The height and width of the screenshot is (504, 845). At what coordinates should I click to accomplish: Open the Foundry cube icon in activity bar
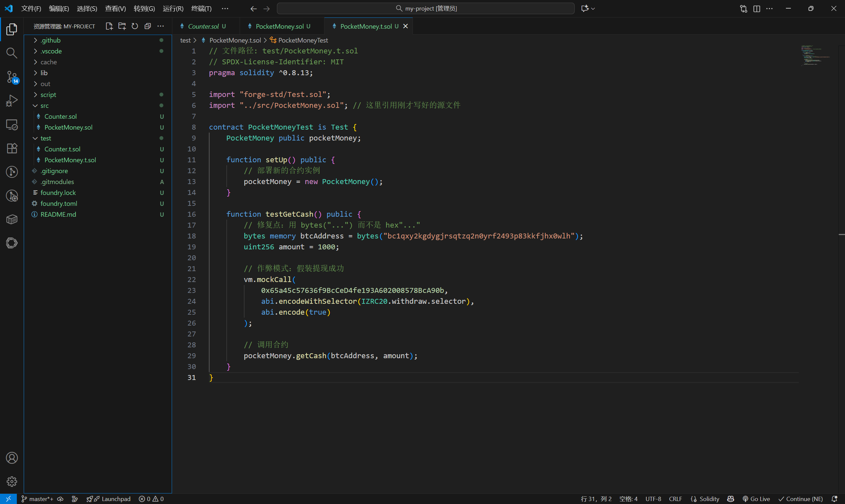click(x=12, y=219)
